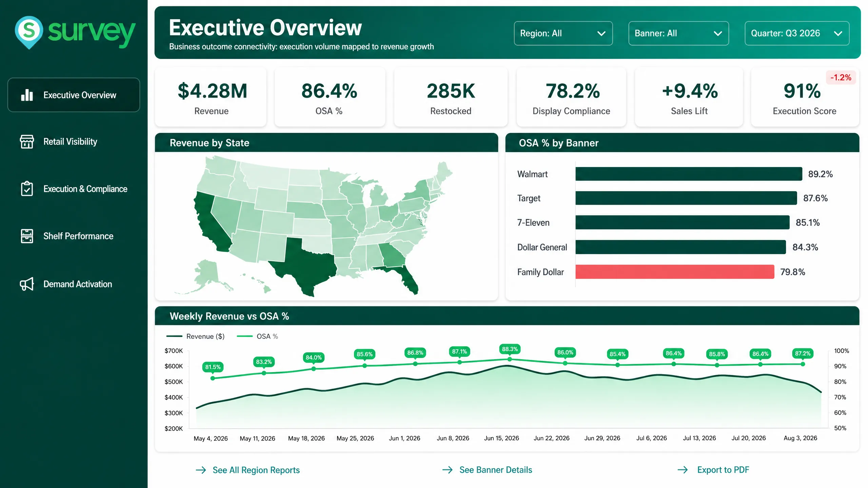
Task: Select the 285K Restocked KPI card
Action: pos(451,97)
